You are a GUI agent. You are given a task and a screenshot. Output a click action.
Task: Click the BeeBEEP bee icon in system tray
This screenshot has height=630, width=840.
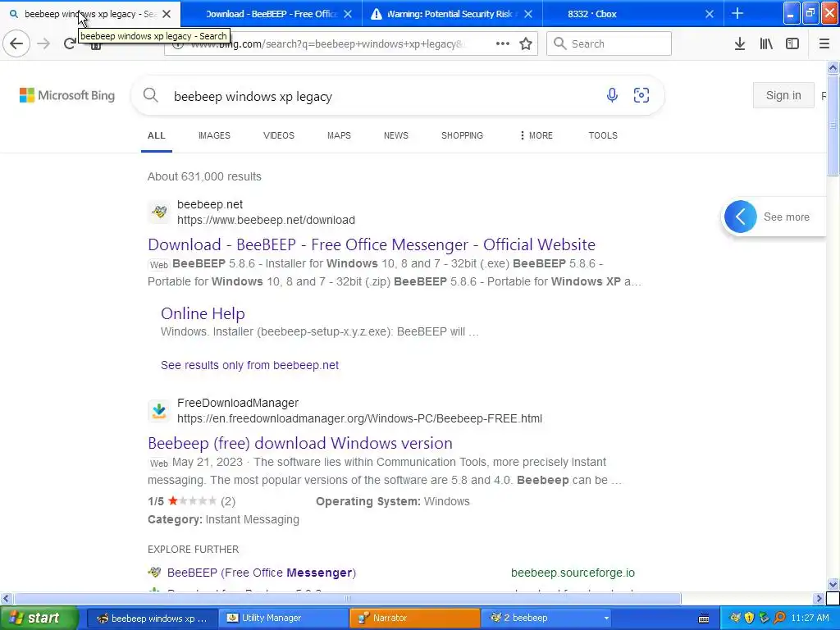pos(735,618)
